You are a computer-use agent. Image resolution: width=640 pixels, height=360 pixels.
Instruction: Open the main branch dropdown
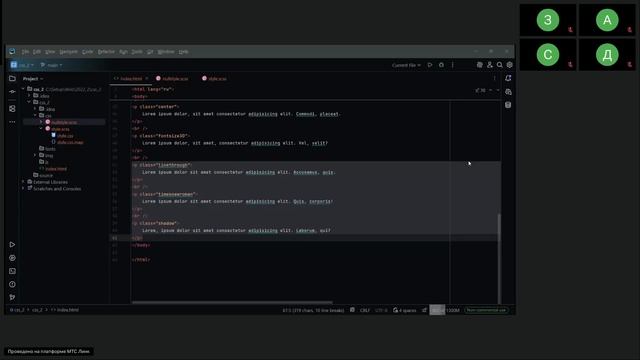pos(51,65)
